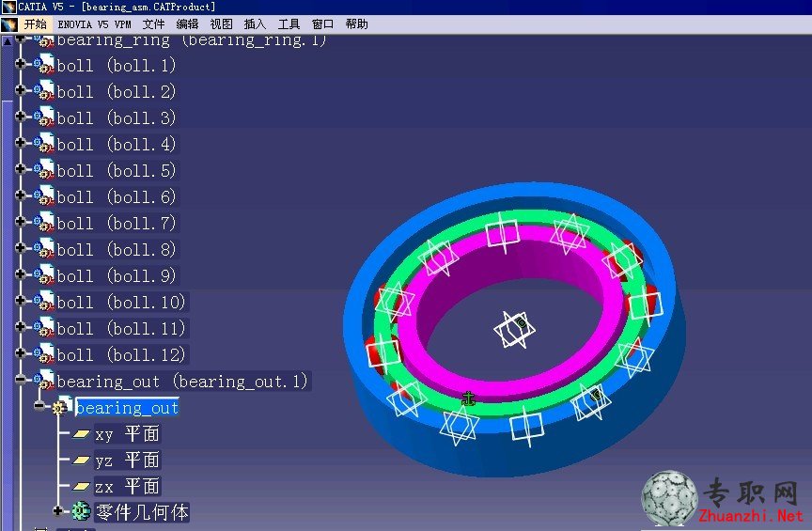The height and width of the screenshot is (531, 812).
Task: Click the boll.1 product icon
Action: (x=44, y=65)
